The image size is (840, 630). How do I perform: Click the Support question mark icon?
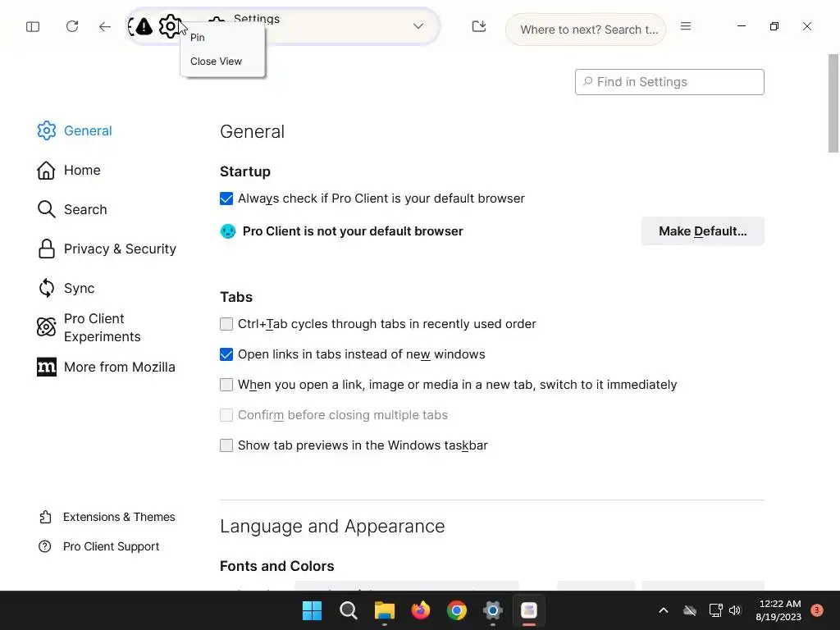(x=44, y=546)
